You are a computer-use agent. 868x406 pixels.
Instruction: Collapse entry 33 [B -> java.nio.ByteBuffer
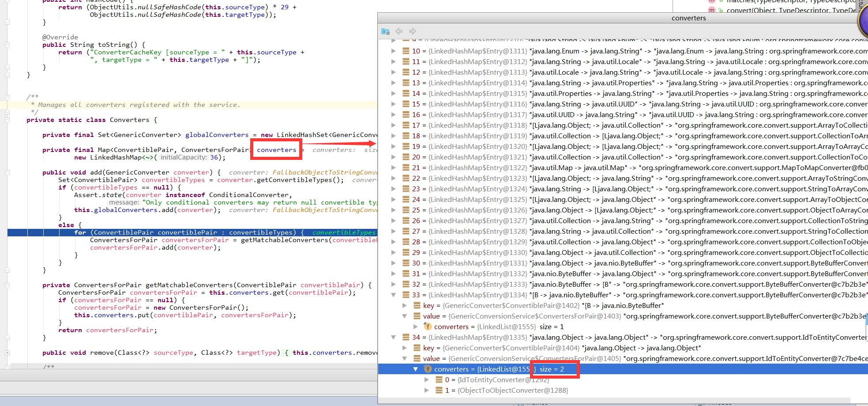(393, 295)
